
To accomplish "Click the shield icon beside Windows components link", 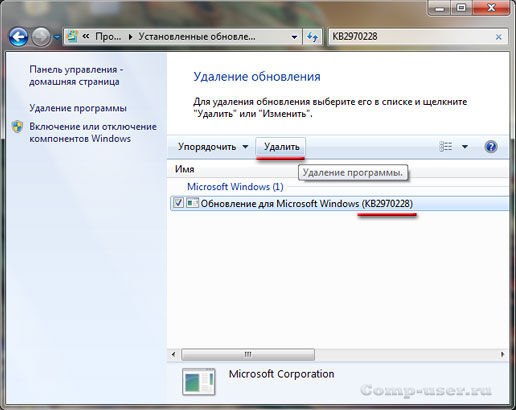I will click(17, 127).
